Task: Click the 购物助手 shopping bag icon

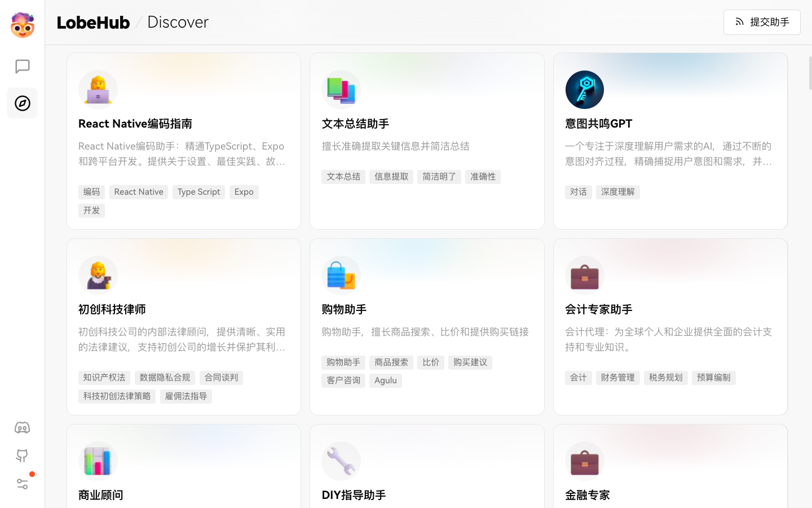Action: [x=341, y=275]
